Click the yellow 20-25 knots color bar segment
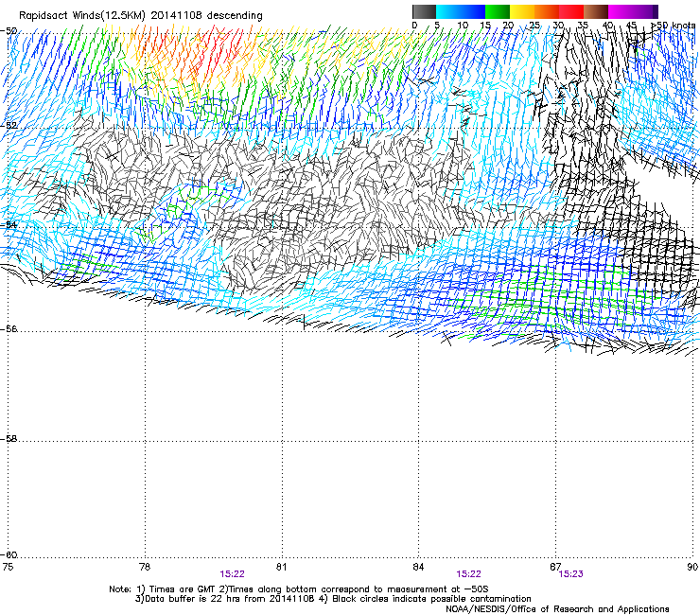The height and width of the screenshot is (615, 700). coord(522,11)
